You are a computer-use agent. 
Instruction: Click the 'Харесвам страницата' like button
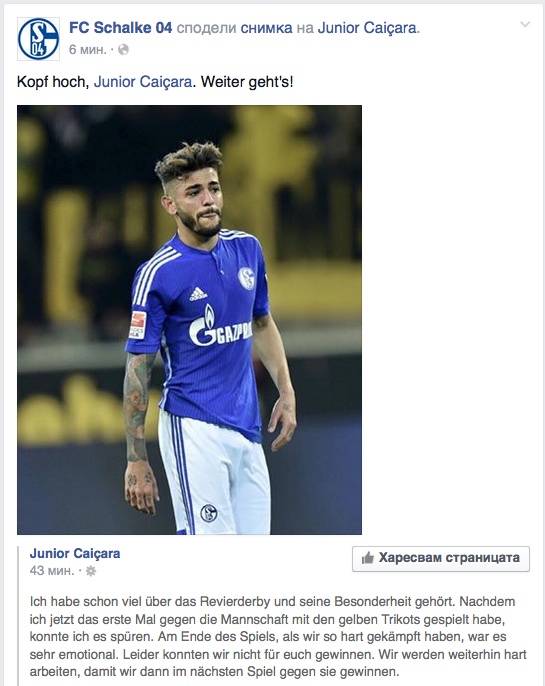pos(441,559)
